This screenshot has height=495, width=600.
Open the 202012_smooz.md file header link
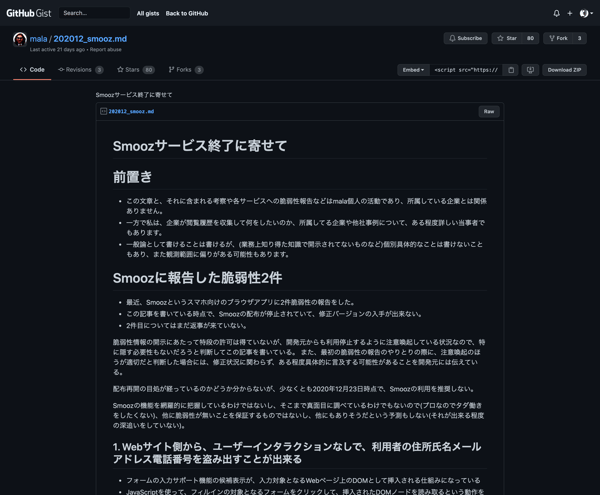pyautogui.click(x=131, y=111)
